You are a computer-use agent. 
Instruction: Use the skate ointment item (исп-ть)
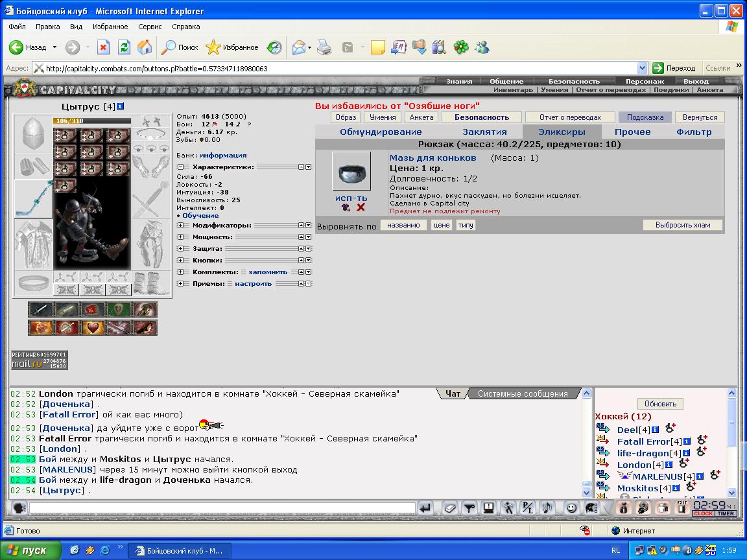[x=351, y=198]
